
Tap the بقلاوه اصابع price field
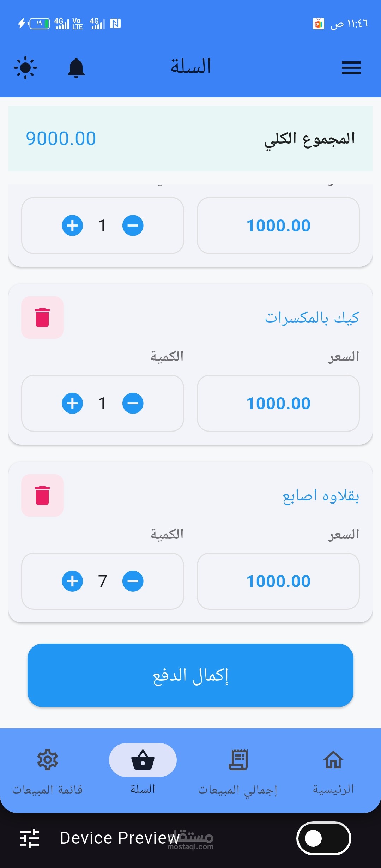(x=278, y=581)
